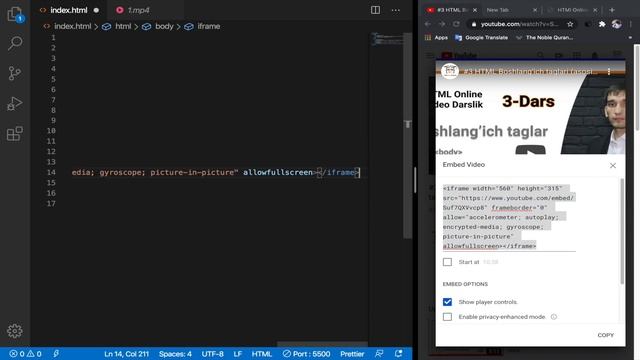
Task: Enable privacy-enhanced mode checkbox
Action: (447, 317)
